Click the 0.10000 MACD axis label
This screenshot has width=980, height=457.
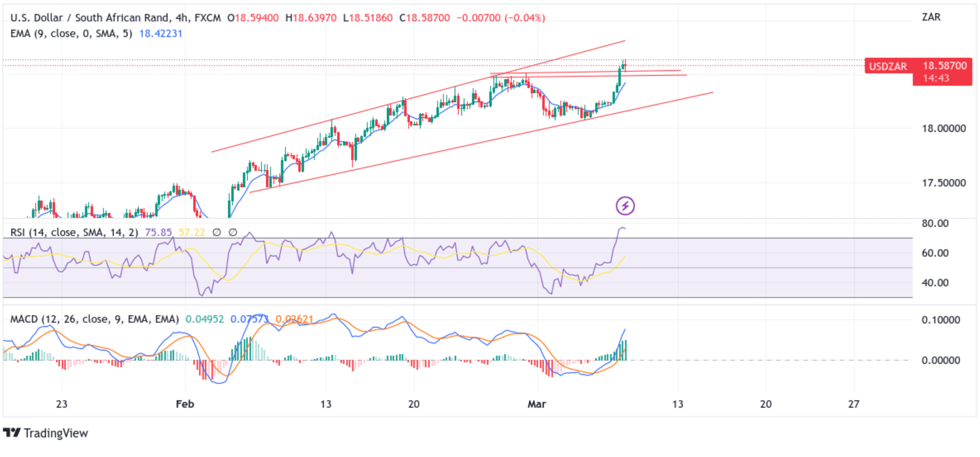tap(941, 320)
